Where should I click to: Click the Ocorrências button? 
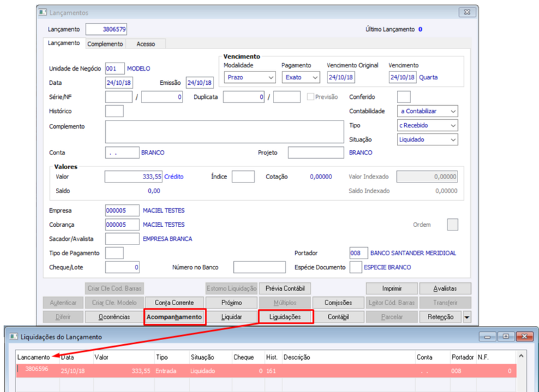[x=114, y=317]
